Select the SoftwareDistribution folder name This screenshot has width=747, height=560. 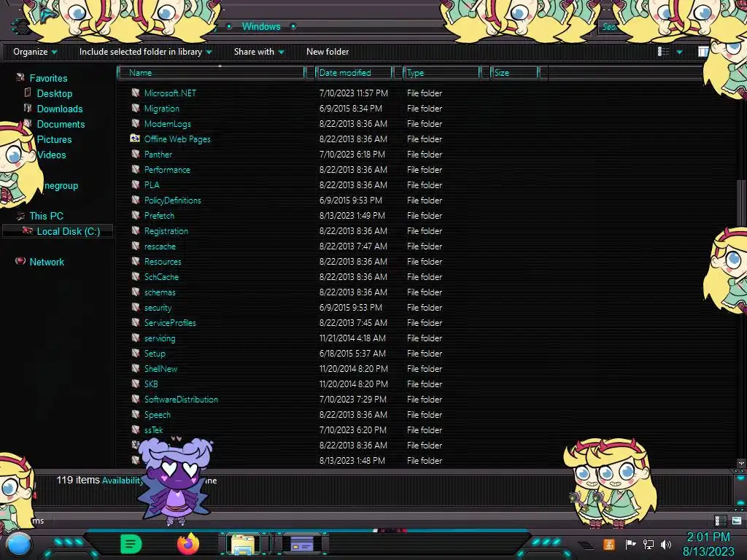(x=181, y=400)
